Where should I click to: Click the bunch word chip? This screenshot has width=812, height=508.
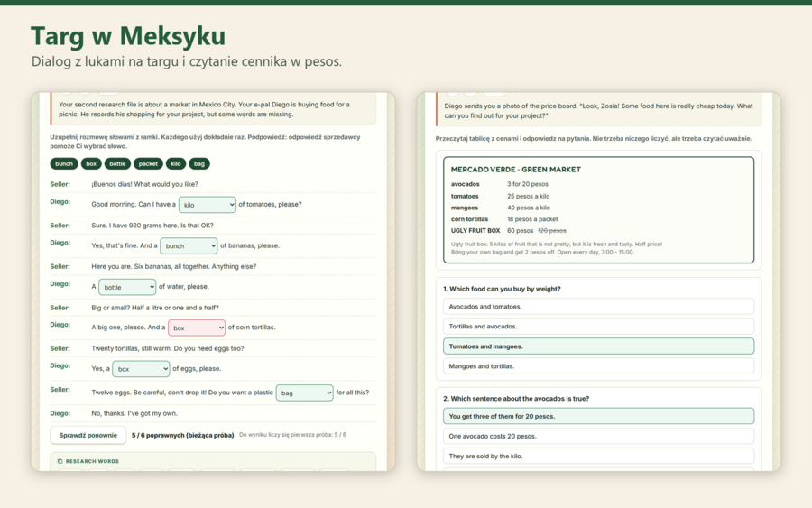point(64,163)
